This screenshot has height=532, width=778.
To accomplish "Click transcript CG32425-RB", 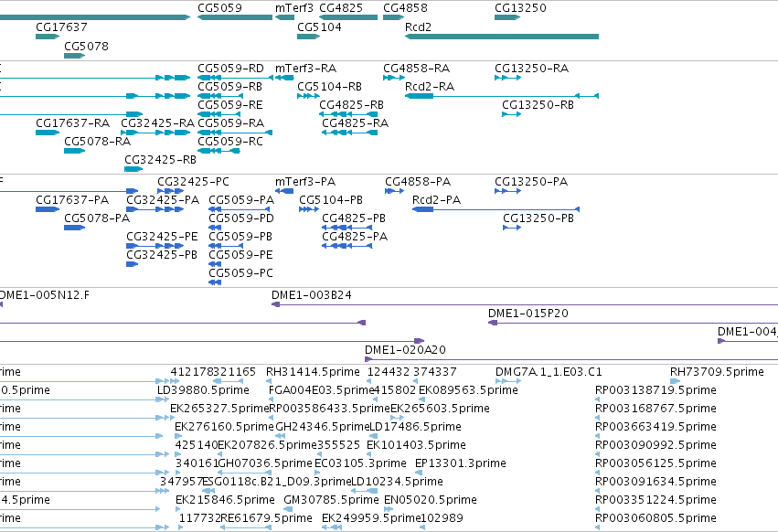I will pos(133,169).
